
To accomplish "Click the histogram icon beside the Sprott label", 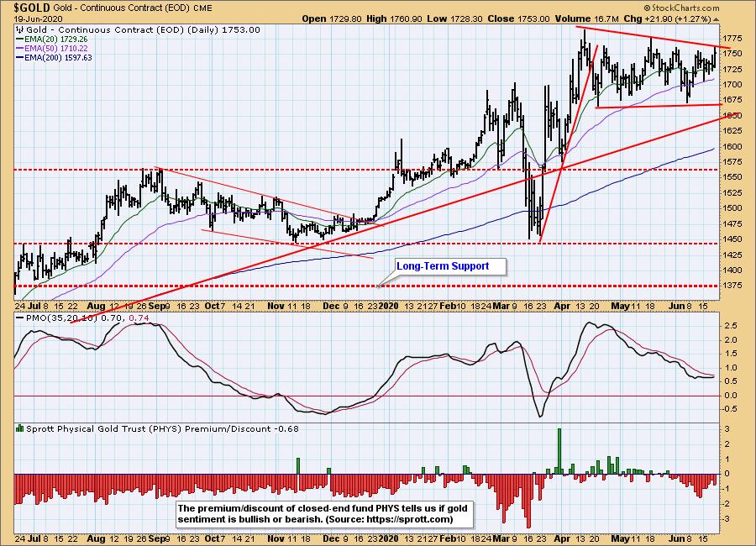I will click(20, 428).
